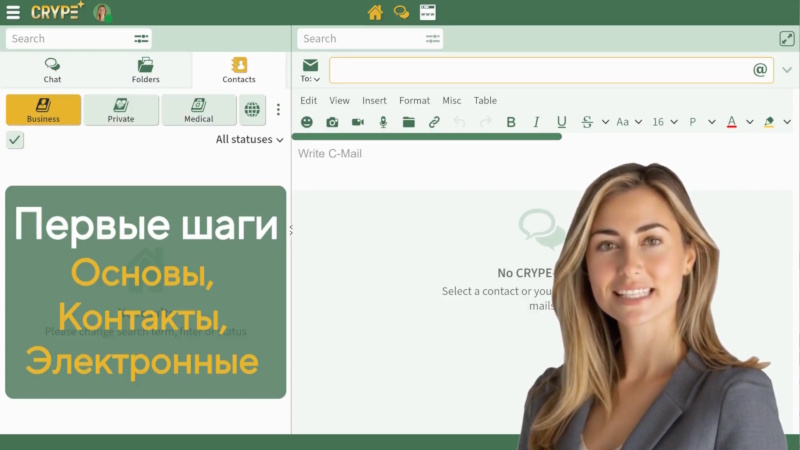Image resolution: width=800 pixels, height=450 pixels.
Task: Toggle italic text formatting
Action: pos(536,122)
